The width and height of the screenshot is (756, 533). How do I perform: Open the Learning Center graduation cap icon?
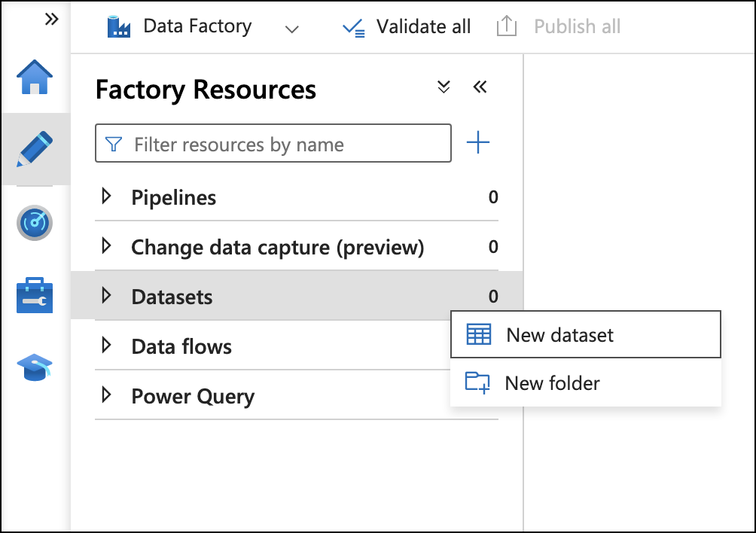click(x=35, y=368)
